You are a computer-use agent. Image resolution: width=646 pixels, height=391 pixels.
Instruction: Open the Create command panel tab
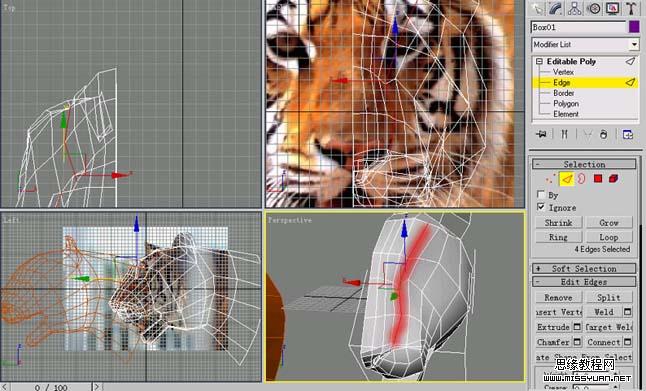tap(537, 8)
